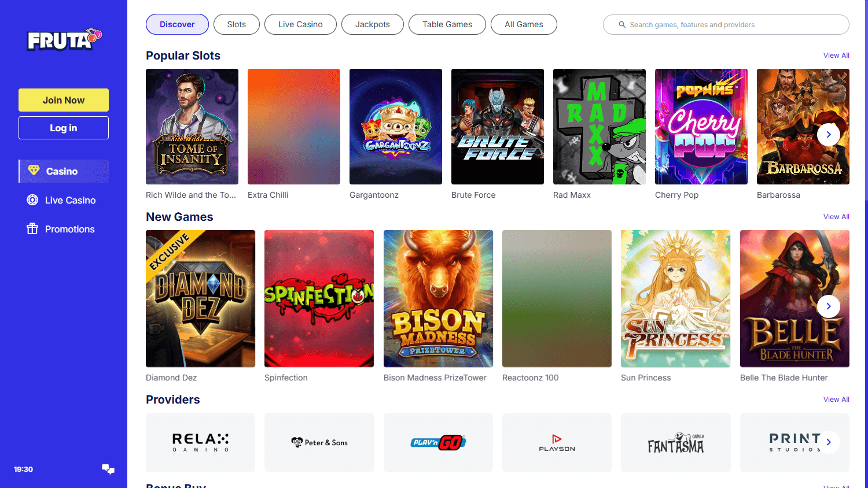
Task: Click the Promotions gift icon
Action: click(x=32, y=228)
